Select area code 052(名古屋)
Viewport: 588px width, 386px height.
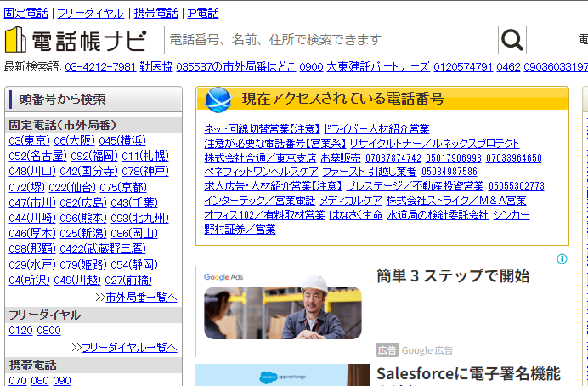click(x=37, y=156)
